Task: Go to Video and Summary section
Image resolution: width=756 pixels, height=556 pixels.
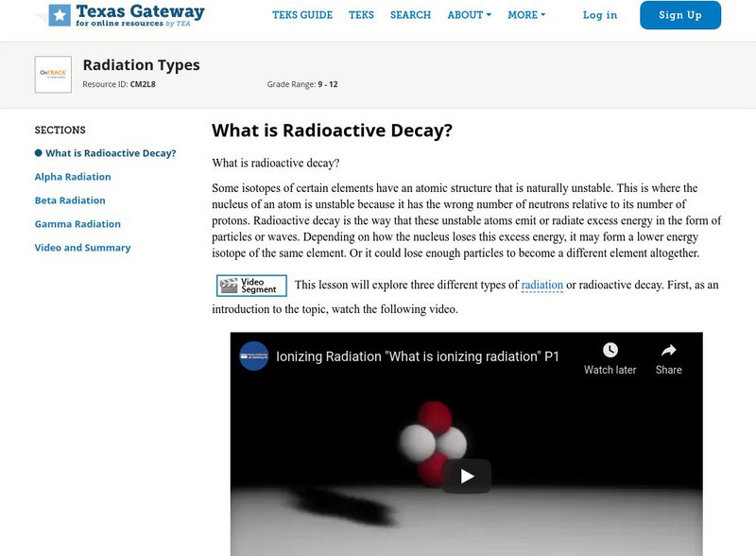Action: pos(82,248)
